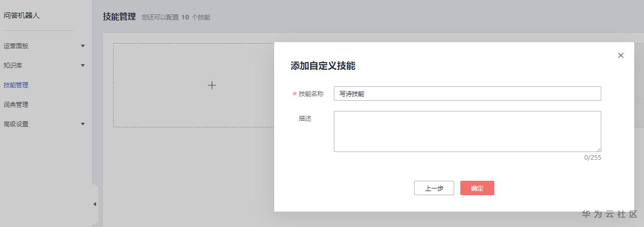Open the 词典管理 sidebar menu item

click(x=16, y=105)
